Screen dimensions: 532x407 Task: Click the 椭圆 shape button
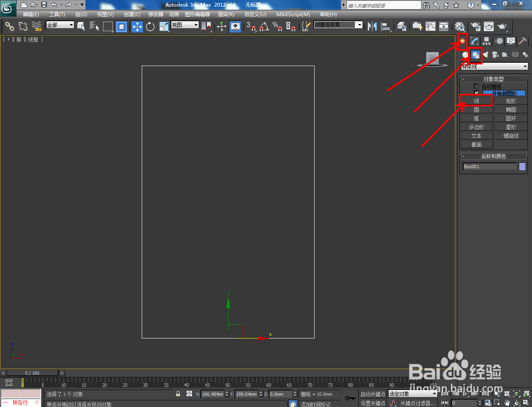(x=511, y=110)
